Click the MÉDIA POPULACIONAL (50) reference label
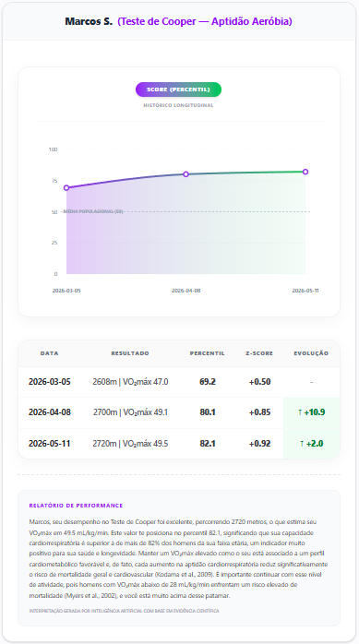This screenshot has width=359, height=644. point(93,211)
